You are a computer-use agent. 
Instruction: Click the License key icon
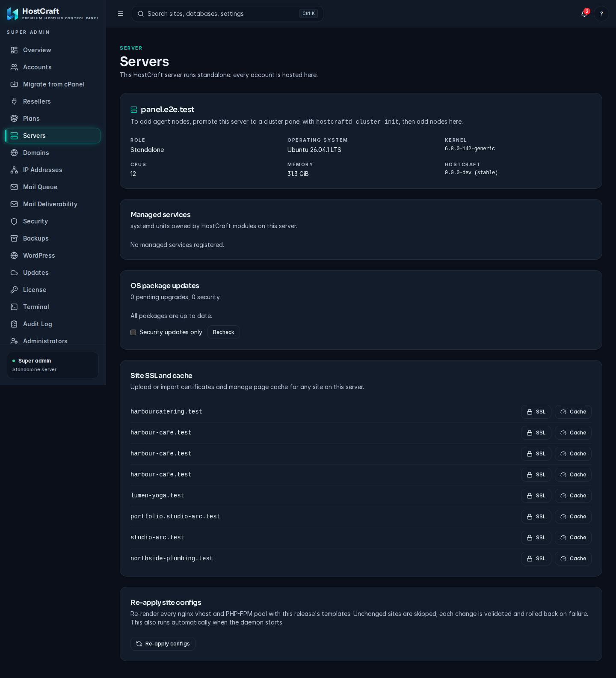coord(14,290)
